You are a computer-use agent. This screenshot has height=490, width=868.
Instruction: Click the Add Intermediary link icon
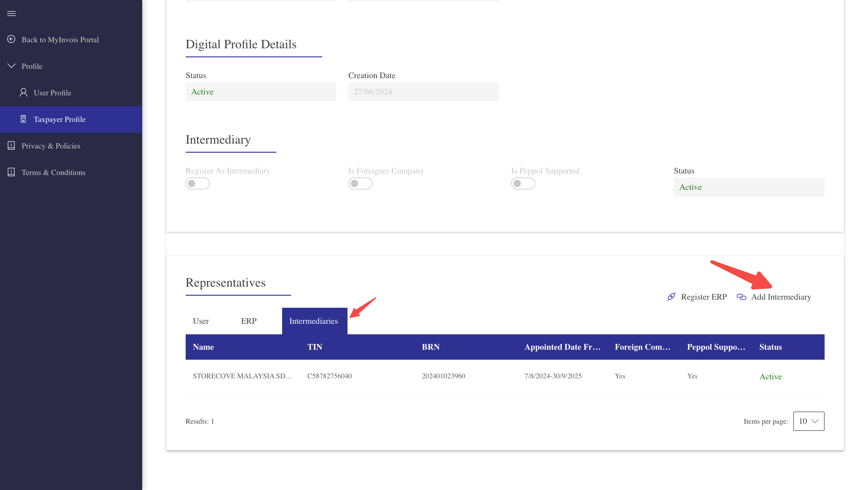click(741, 297)
